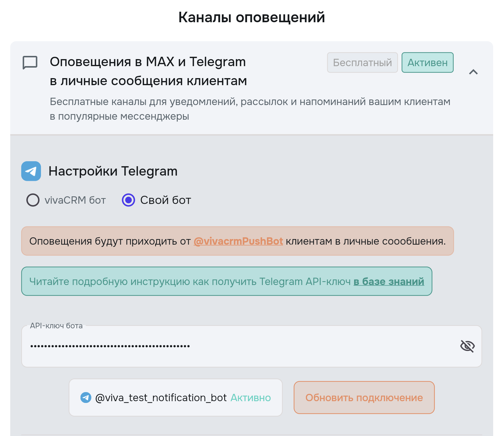504x436 pixels.
Task: Click the @viva_test_notification_bot name
Action: pos(161,398)
